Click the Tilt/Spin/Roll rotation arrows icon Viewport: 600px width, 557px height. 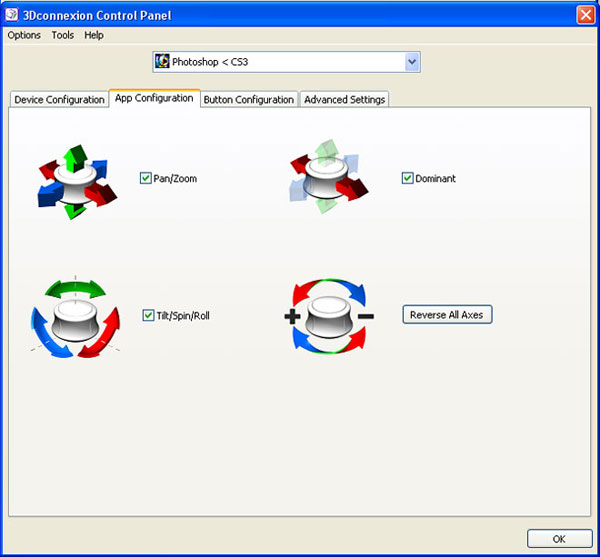coord(75,317)
